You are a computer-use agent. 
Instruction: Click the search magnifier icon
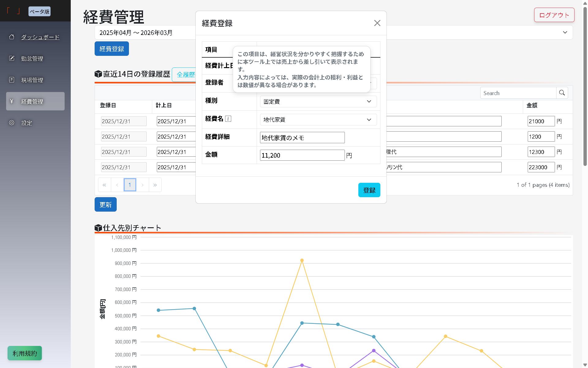[562, 93]
